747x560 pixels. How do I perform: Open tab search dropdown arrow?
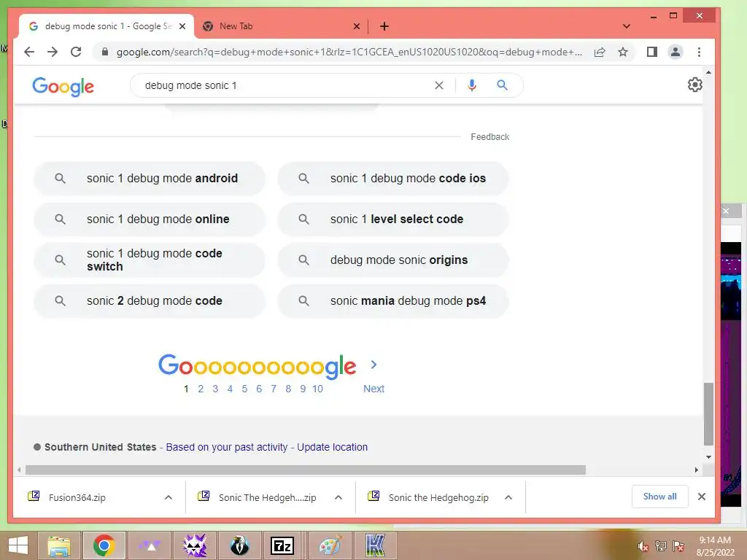(x=627, y=26)
